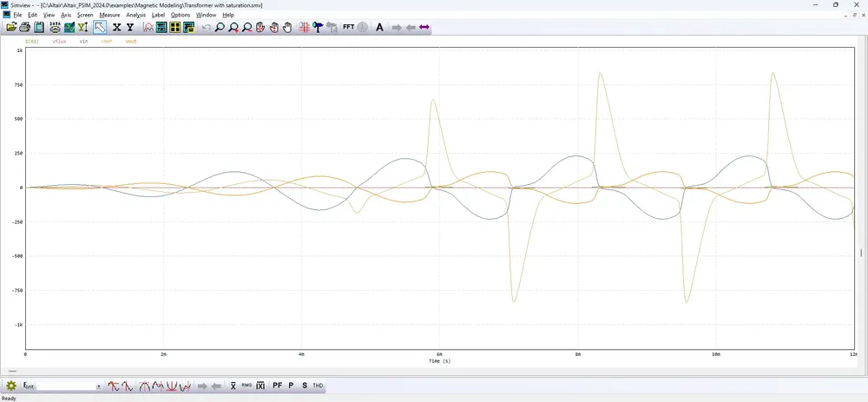Open the data view icon
Image resolution: width=868 pixels, height=402 pixels.
(x=55, y=27)
